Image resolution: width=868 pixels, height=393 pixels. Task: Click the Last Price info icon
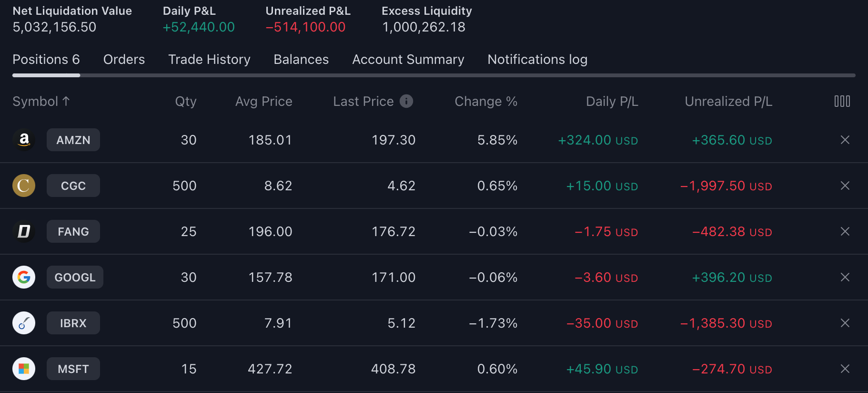[x=406, y=101]
